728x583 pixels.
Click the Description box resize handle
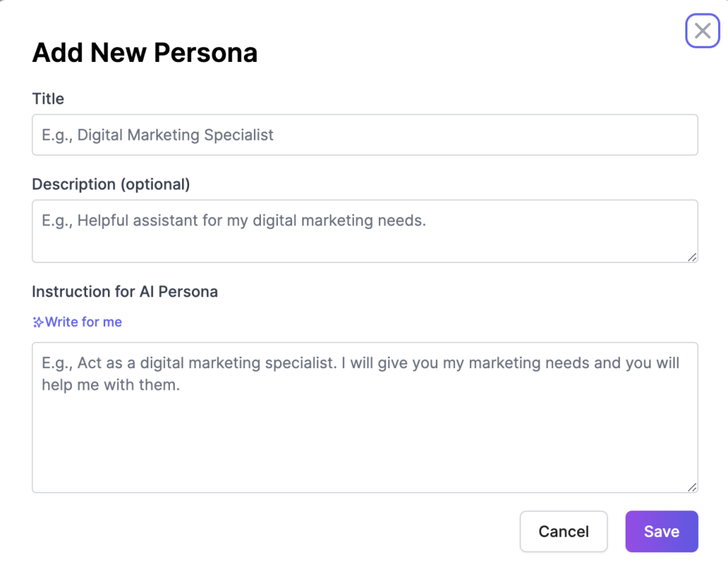point(692,257)
